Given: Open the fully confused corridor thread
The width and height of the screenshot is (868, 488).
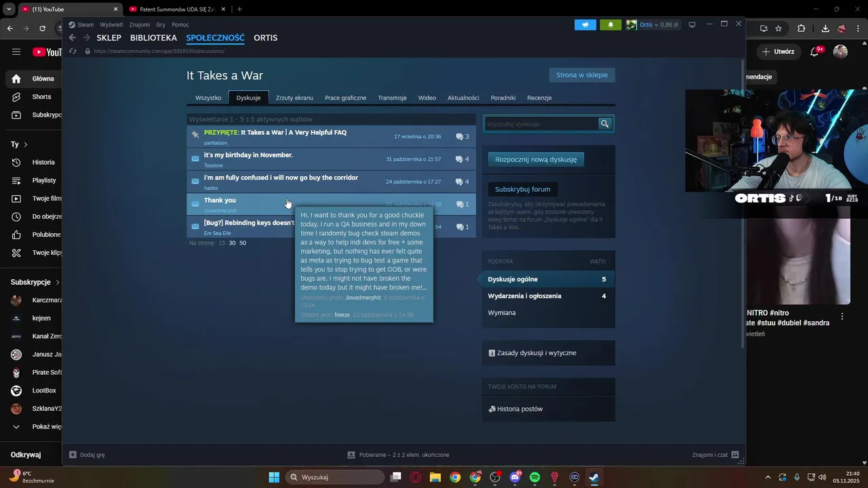Looking at the screenshot, I should pos(332,182).
